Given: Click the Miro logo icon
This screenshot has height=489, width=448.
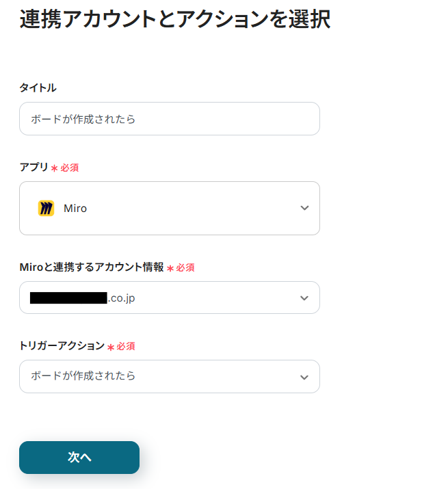Looking at the screenshot, I should 46,209.
